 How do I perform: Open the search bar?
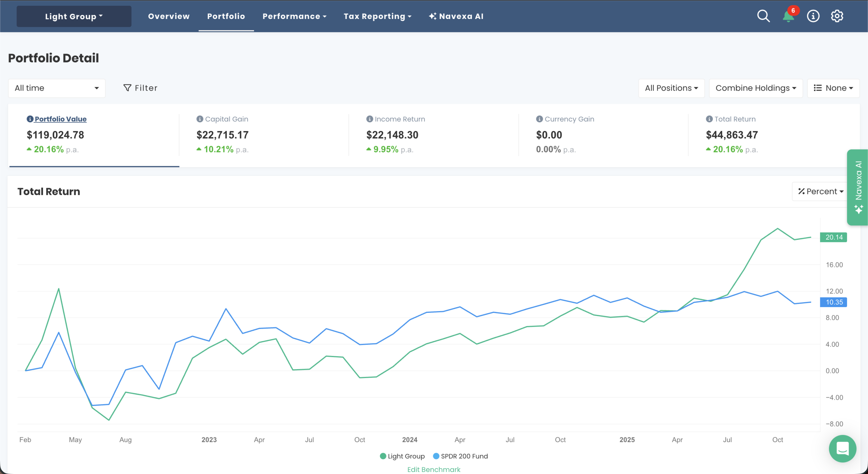point(763,16)
